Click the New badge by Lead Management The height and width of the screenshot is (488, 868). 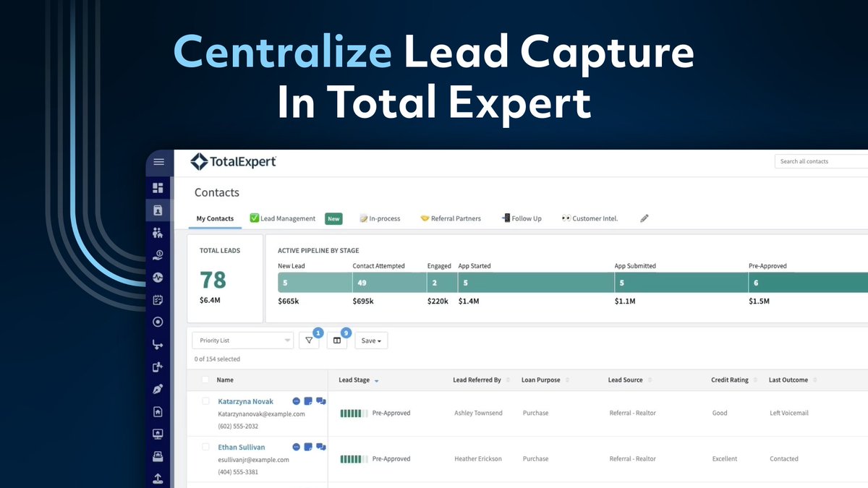point(333,218)
